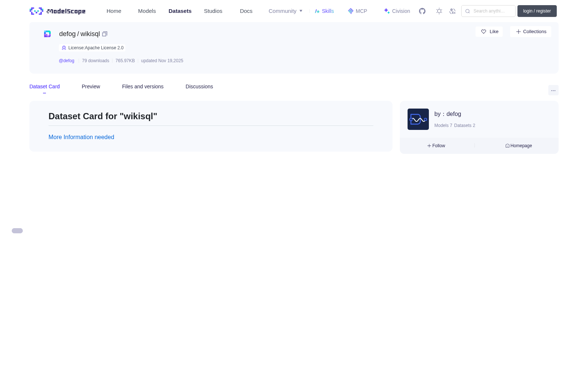Switch to Files and versions tab
Image resolution: width=588 pixels, height=368 pixels.
click(x=143, y=86)
